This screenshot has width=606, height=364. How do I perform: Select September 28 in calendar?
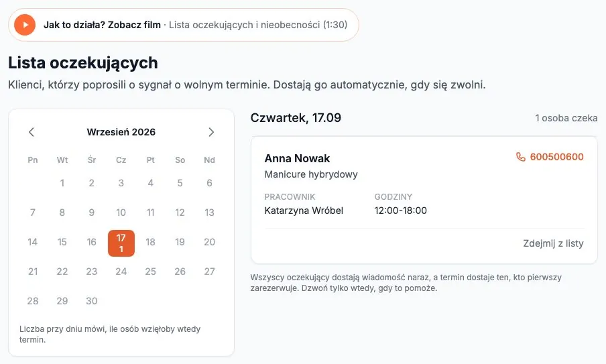click(x=33, y=301)
